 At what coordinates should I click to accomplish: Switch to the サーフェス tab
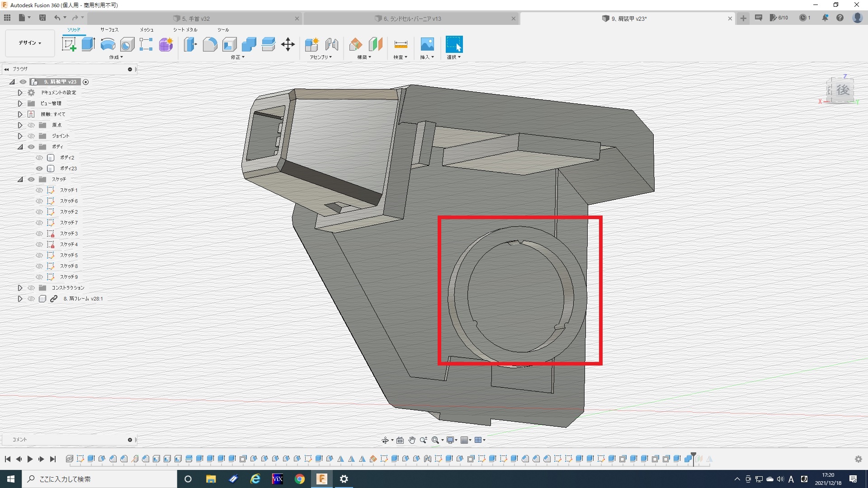coord(109,30)
